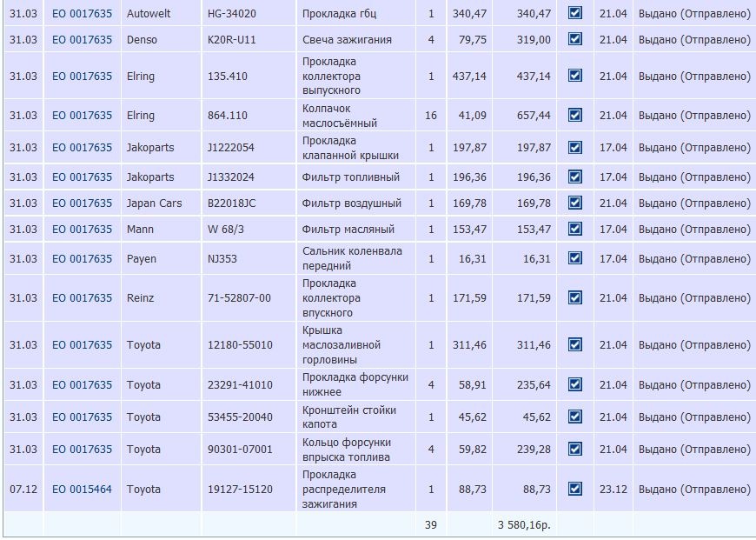Toggle checkbox in Reinz 71-52807-00 row
This screenshot has width=756, height=540.
pos(574,297)
